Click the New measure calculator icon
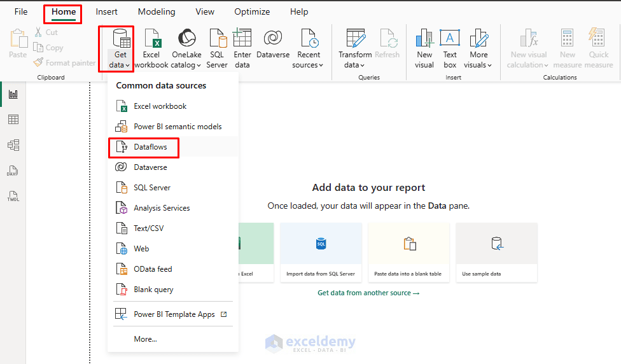 (x=567, y=38)
